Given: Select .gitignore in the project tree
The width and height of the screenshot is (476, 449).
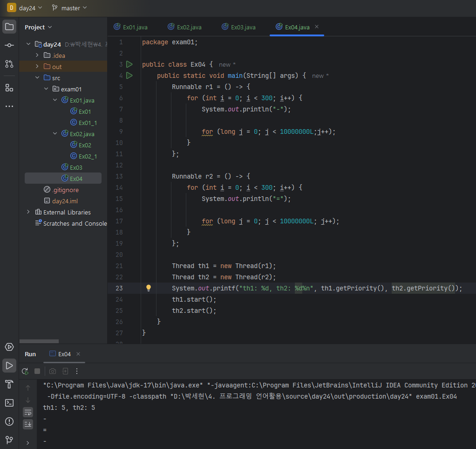Looking at the screenshot, I should coord(65,190).
